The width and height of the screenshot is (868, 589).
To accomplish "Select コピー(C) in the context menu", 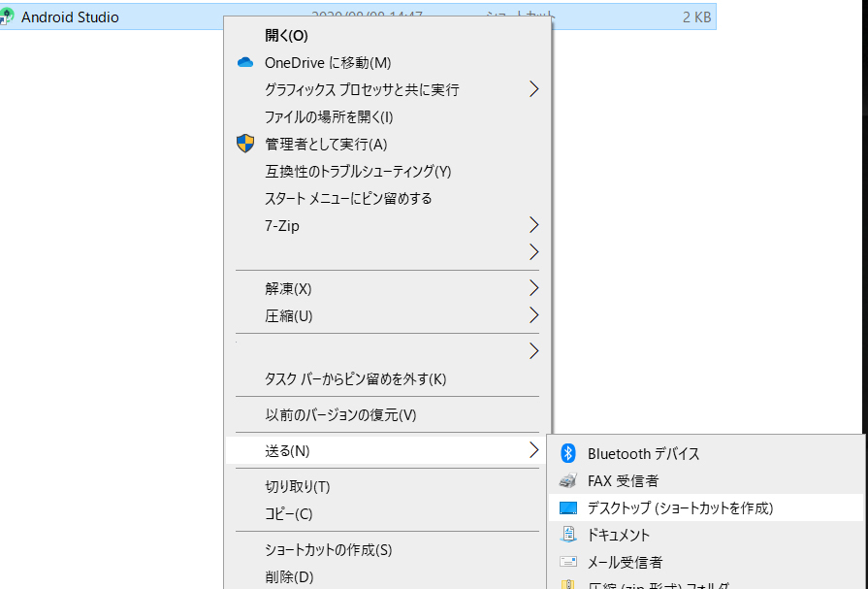I will pyautogui.click(x=289, y=513).
